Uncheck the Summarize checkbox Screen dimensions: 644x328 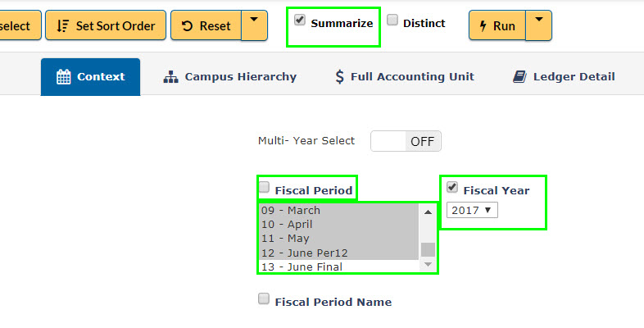click(300, 20)
